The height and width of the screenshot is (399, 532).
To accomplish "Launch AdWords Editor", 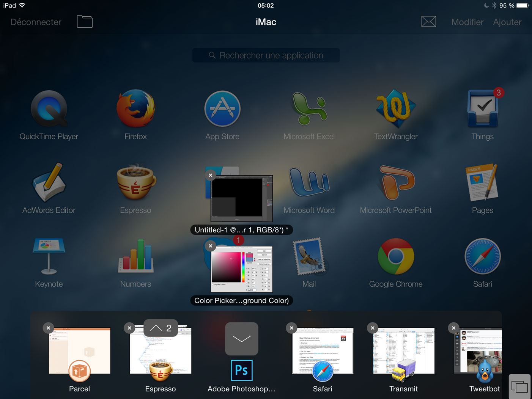I will coord(49,183).
